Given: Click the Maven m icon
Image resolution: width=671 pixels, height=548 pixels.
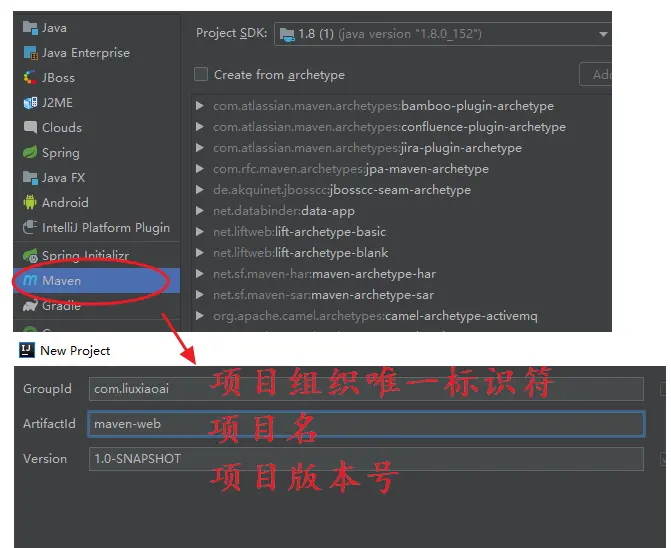Looking at the screenshot, I should 30,280.
